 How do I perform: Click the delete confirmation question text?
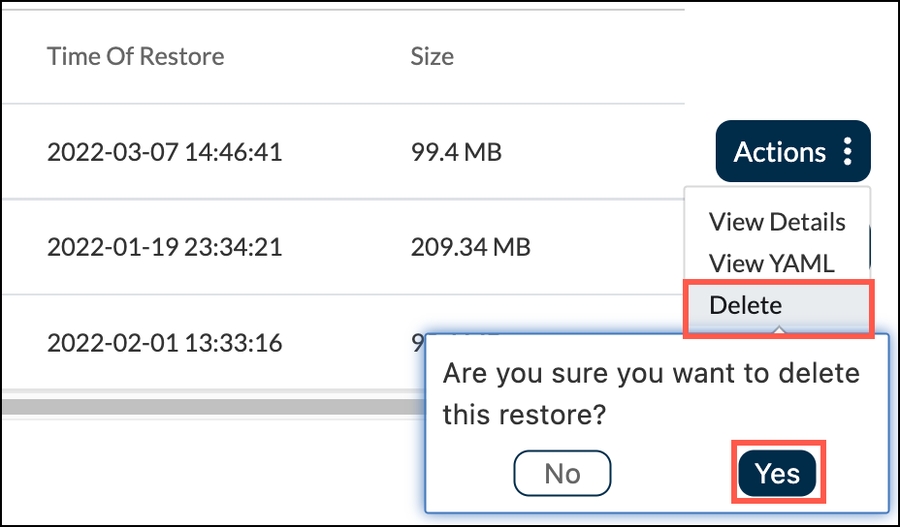[x=650, y=394]
